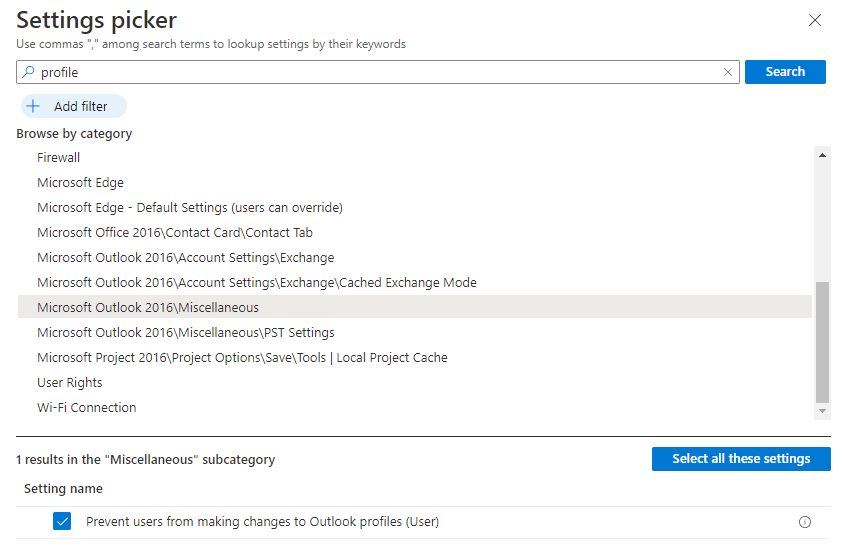This screenshot has height=559, width=842.
Task: Click Select all these settings button
Action: [x=741, y=459]
